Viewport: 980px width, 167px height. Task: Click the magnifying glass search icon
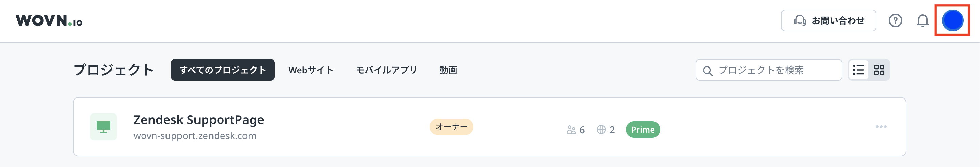[707, 71]
